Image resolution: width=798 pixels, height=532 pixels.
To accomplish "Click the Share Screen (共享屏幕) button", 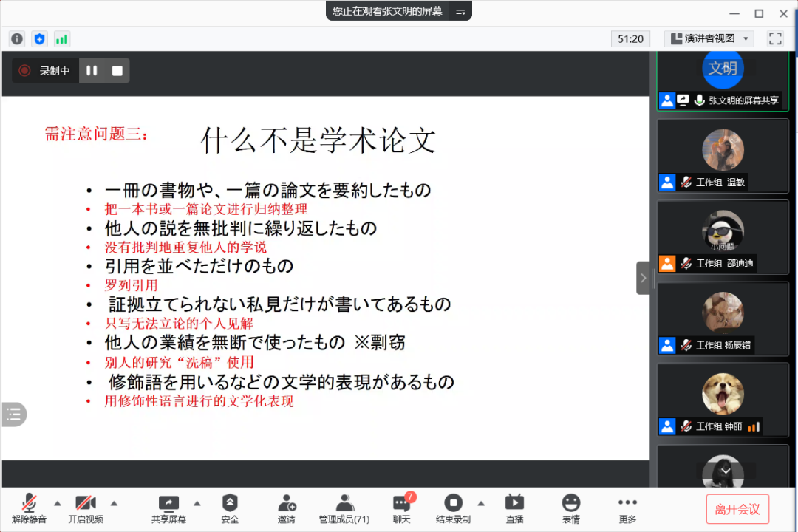I will pos(168,508).
